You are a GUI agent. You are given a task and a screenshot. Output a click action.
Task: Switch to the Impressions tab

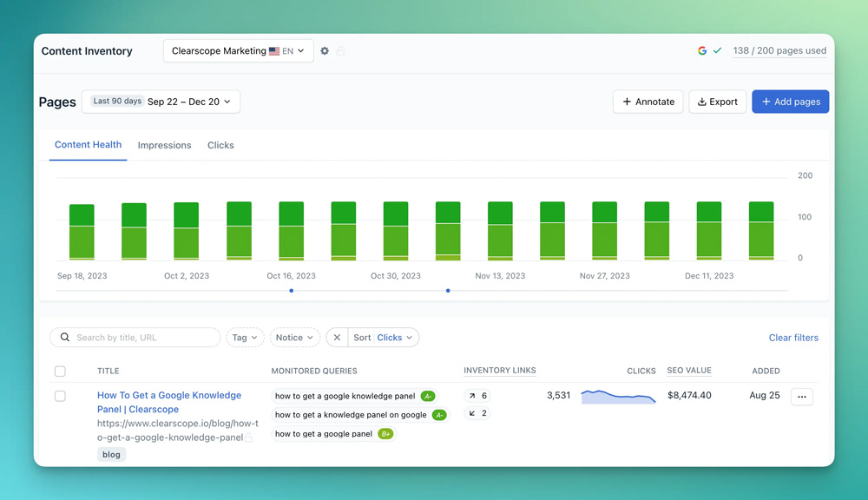coord(164,146)
